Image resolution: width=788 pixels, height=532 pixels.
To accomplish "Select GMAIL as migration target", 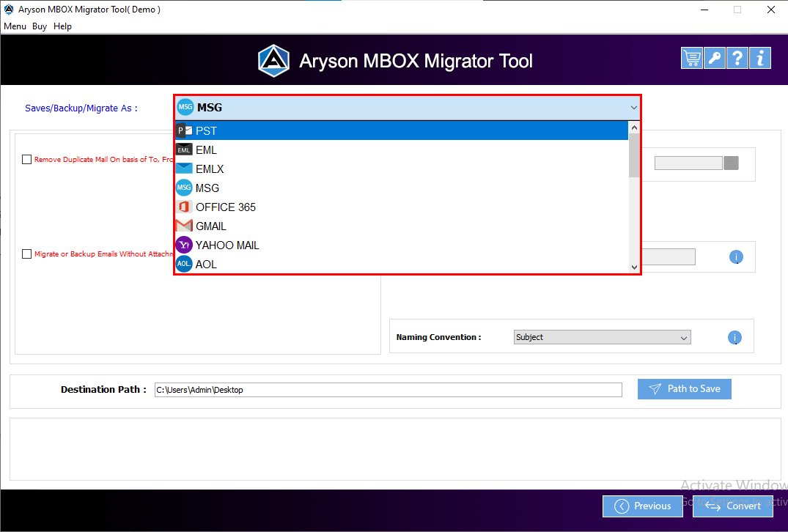I will tap(402, 226).
